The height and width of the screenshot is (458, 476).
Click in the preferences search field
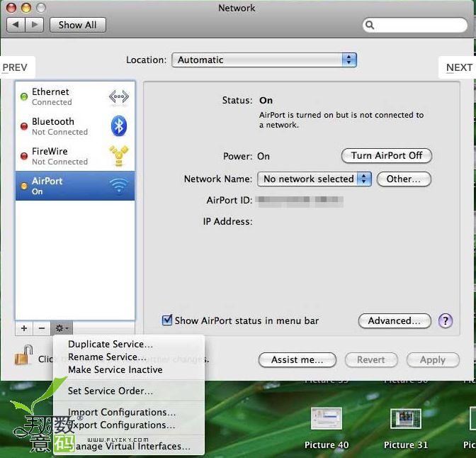point(414,25)
